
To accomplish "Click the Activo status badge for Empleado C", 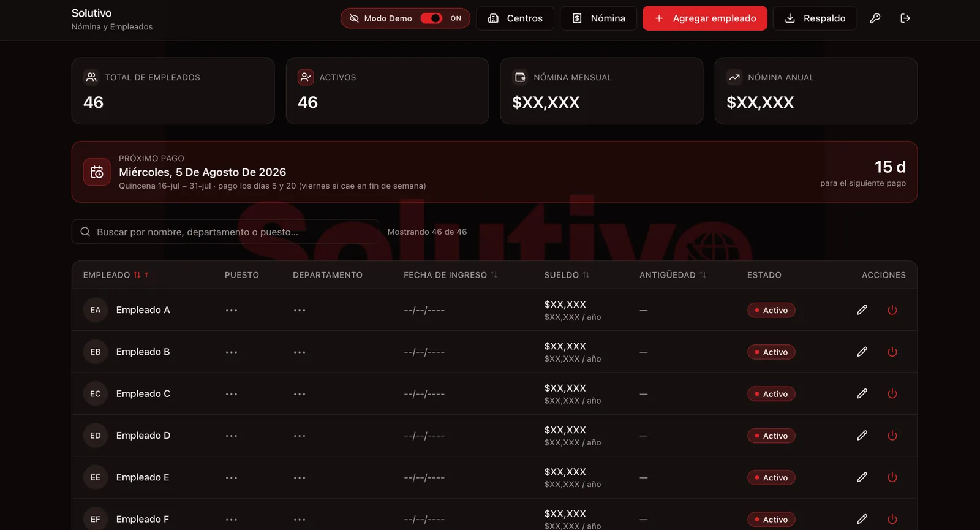I will [x=771, y=393].
